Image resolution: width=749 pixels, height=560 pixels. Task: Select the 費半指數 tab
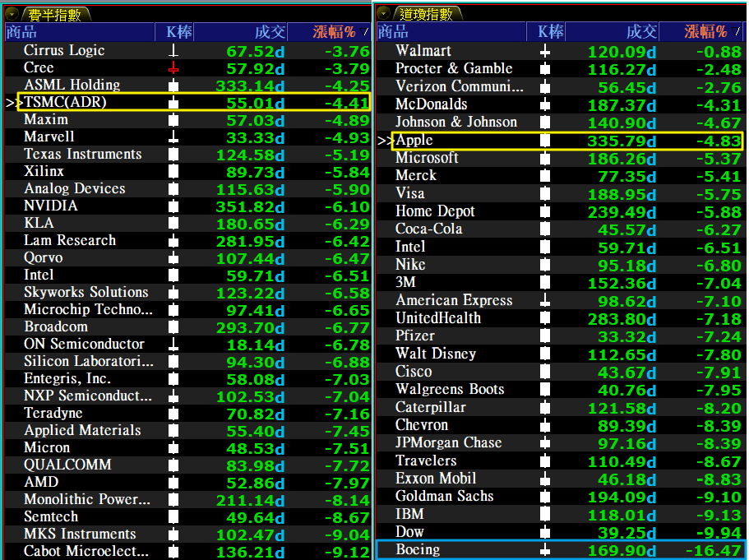[x=55, y=15]
